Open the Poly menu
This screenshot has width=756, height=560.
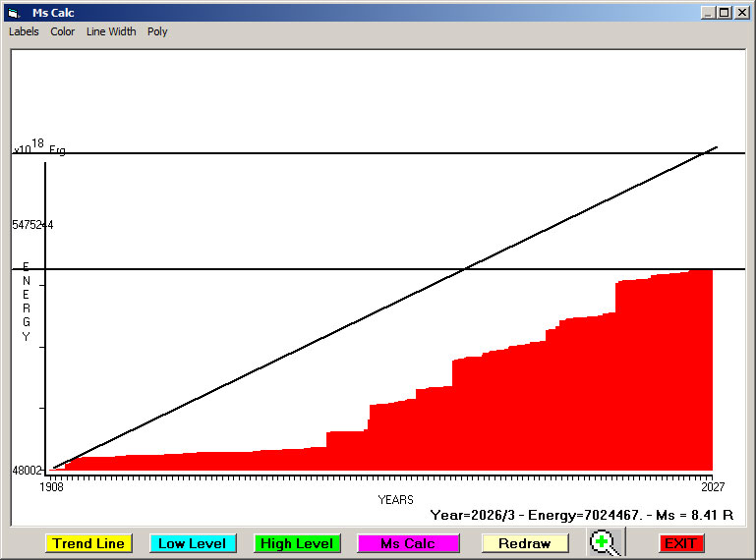pyautogui.click(x=157, y=31)
